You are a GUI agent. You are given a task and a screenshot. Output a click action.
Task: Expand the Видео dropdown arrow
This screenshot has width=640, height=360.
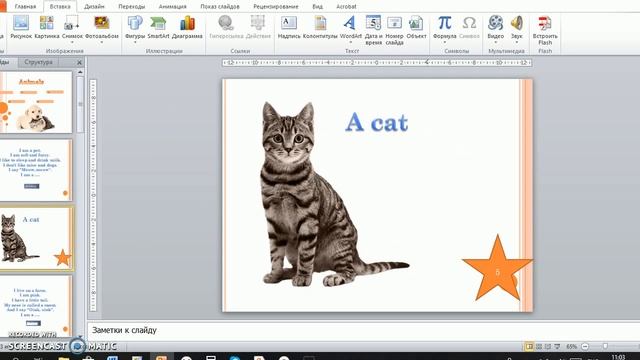(x=496, y=42)
